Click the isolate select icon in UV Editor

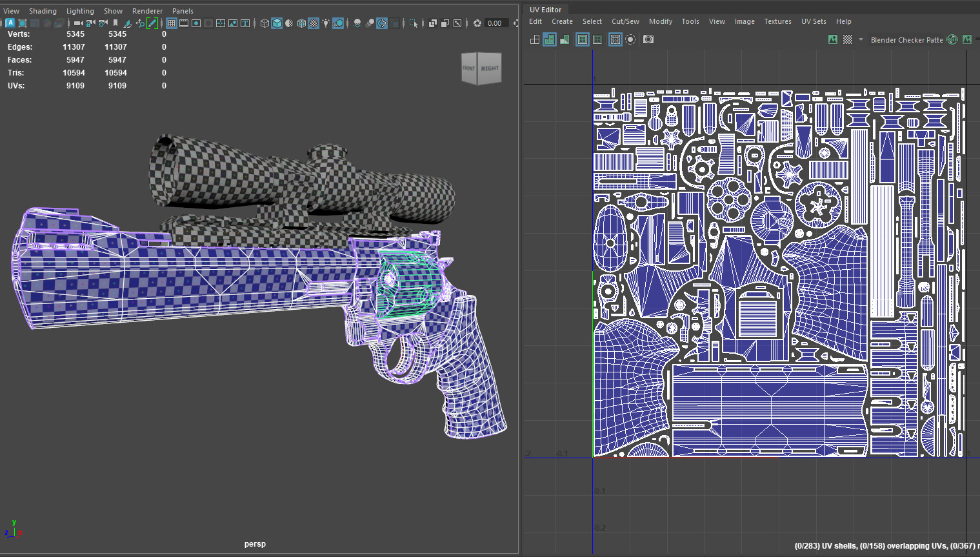pyautogui.click(x=630, y=39)
